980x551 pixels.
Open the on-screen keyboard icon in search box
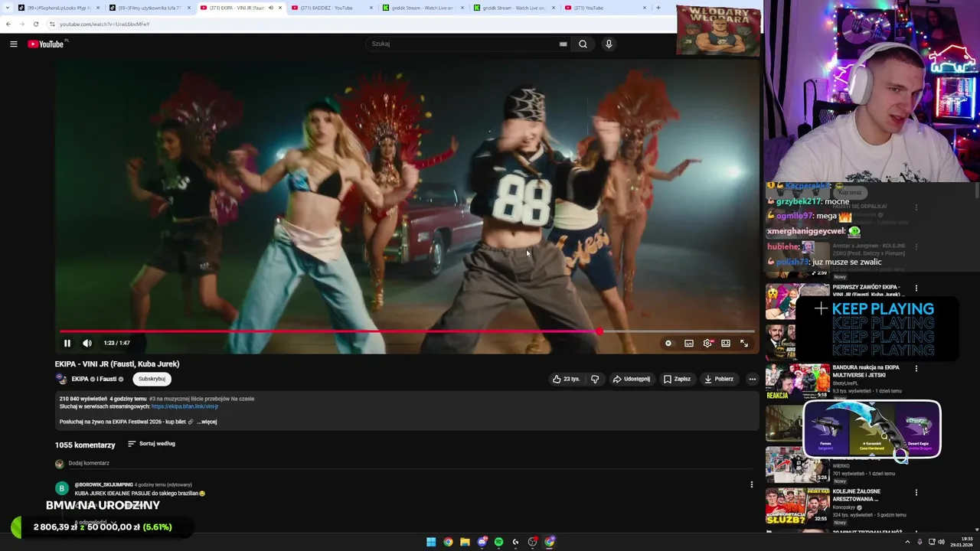click(x=563, y=44)
